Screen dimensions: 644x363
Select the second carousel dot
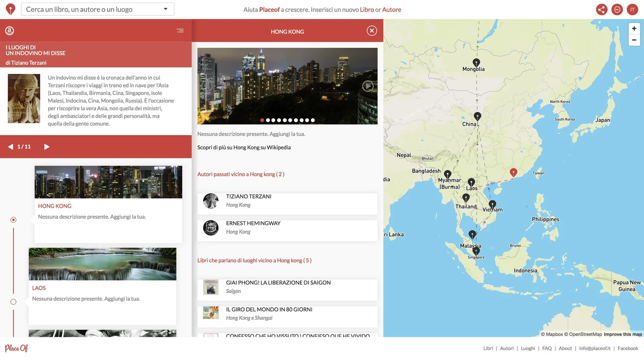click(268, 120)
